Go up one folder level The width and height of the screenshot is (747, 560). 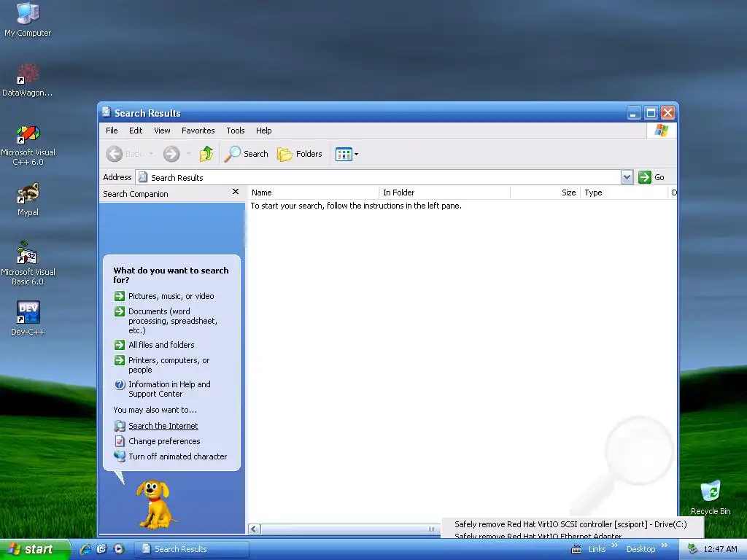[x=206, y=154]
